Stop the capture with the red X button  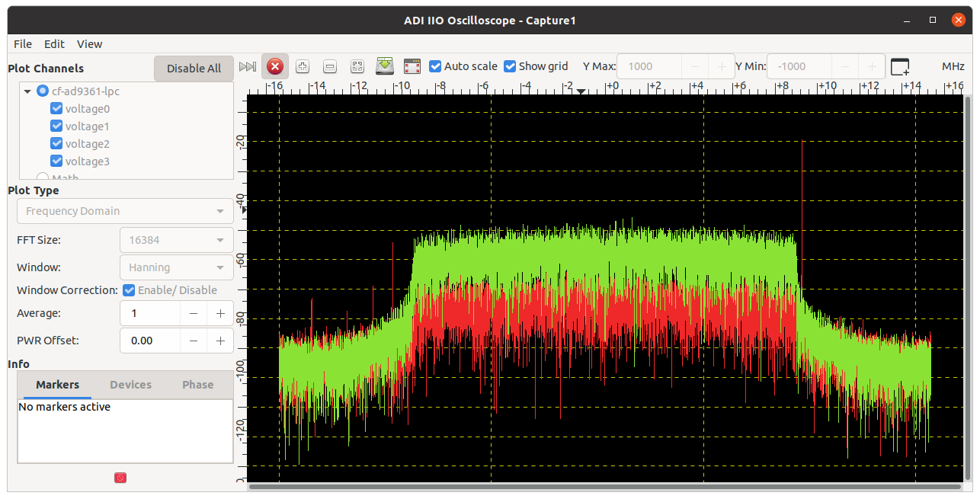click(x=275, y=67)
